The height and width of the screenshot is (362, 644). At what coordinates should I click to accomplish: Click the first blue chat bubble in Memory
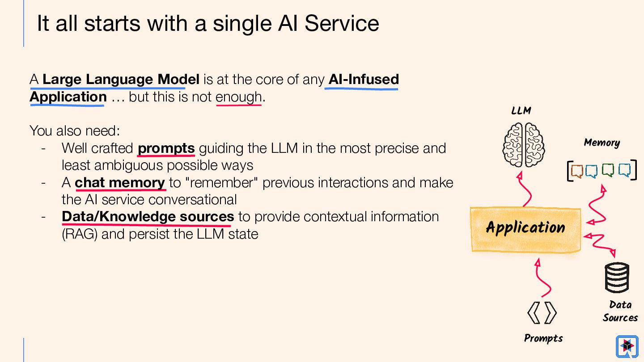(x=592, y=171)
